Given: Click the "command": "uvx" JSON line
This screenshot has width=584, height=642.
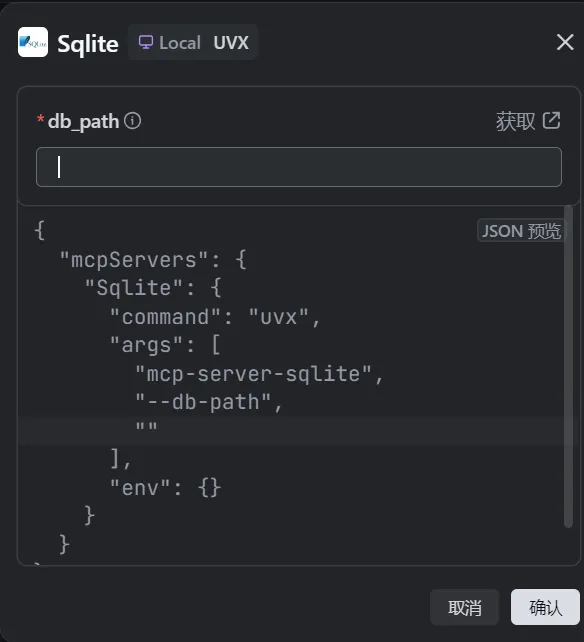Looking at the screenshot, I should click(215, 317).
